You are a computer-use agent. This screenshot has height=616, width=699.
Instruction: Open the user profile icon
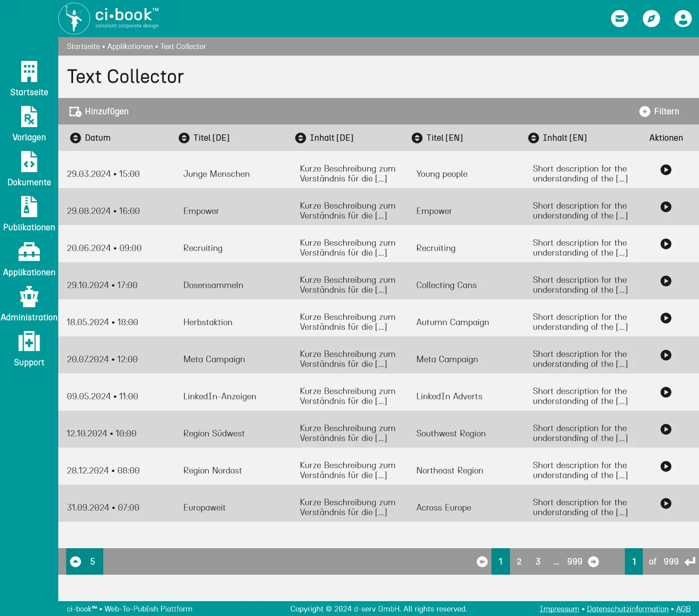683,19
